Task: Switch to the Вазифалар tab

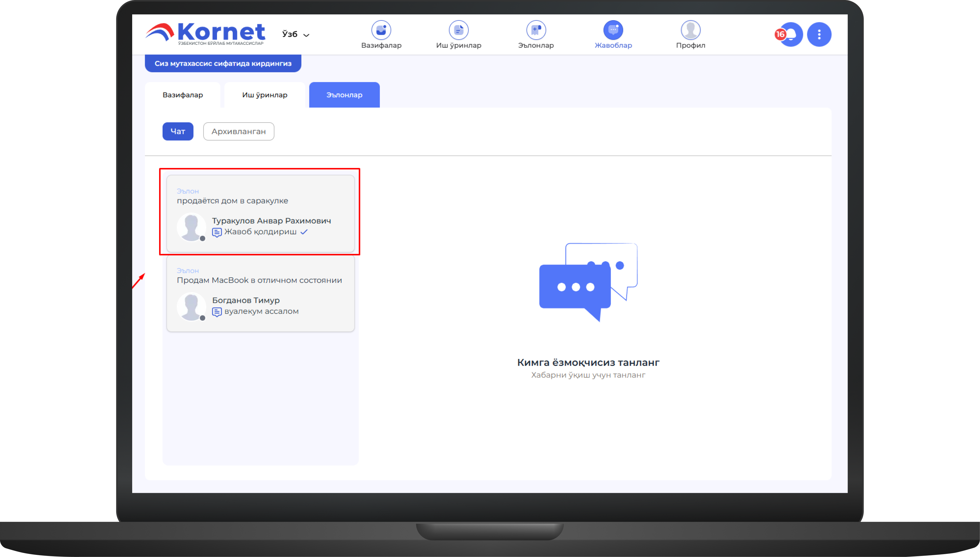Action: 183,95
